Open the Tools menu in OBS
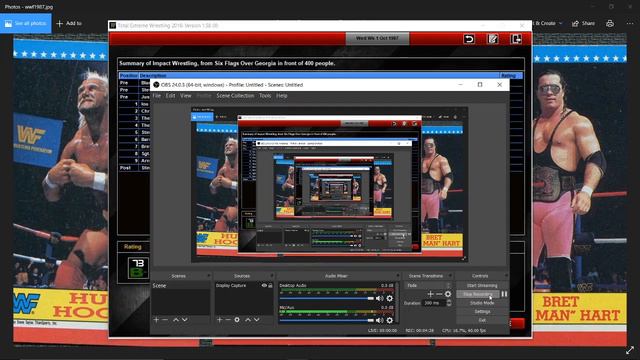Viewport: 640px width, 360px height. click(x=265, y=96)
